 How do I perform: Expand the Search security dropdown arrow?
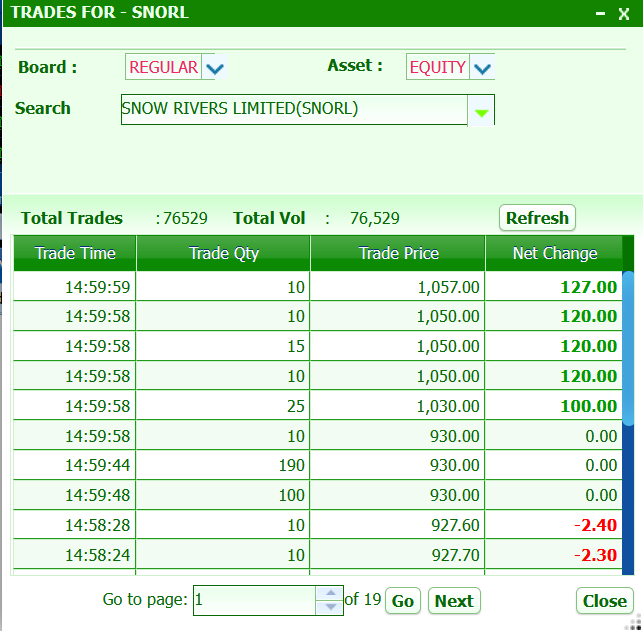coord(481,112)
